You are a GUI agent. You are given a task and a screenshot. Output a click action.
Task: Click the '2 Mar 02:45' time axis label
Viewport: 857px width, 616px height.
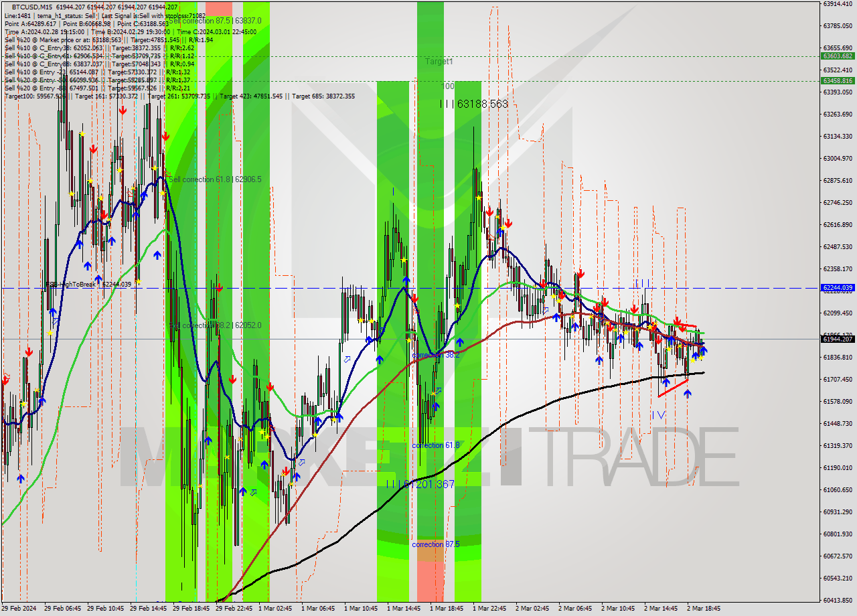[532, 609]
